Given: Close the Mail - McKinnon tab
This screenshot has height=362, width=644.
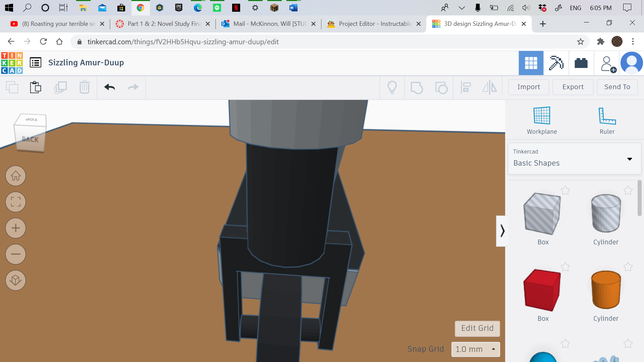Looking at the screenshot, I should (313, 24).
